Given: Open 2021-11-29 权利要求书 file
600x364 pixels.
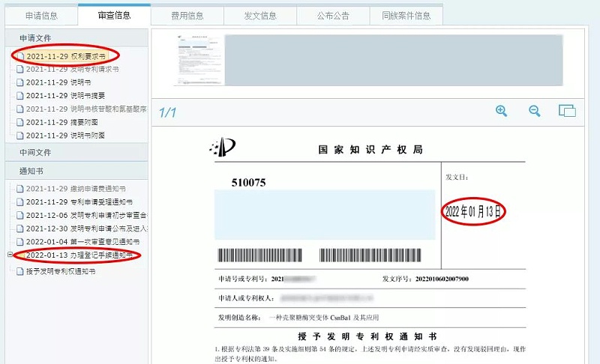Looking at the screenshot, I should click(x=65, y=56).
